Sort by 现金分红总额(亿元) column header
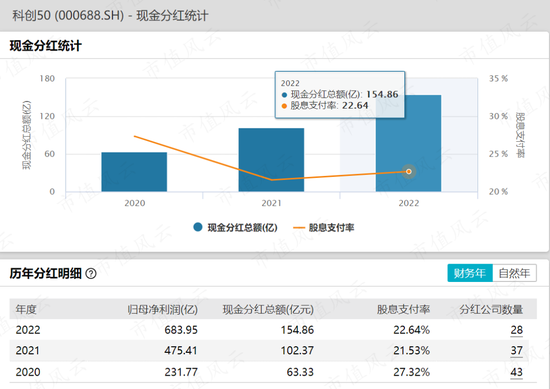This screenshot has width=550, height=389. click(268, 309)
